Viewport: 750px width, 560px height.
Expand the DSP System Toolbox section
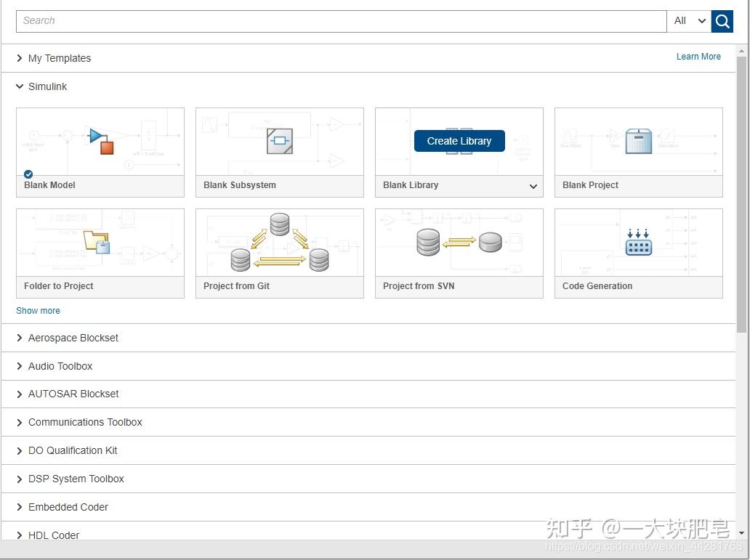[20, 479]
